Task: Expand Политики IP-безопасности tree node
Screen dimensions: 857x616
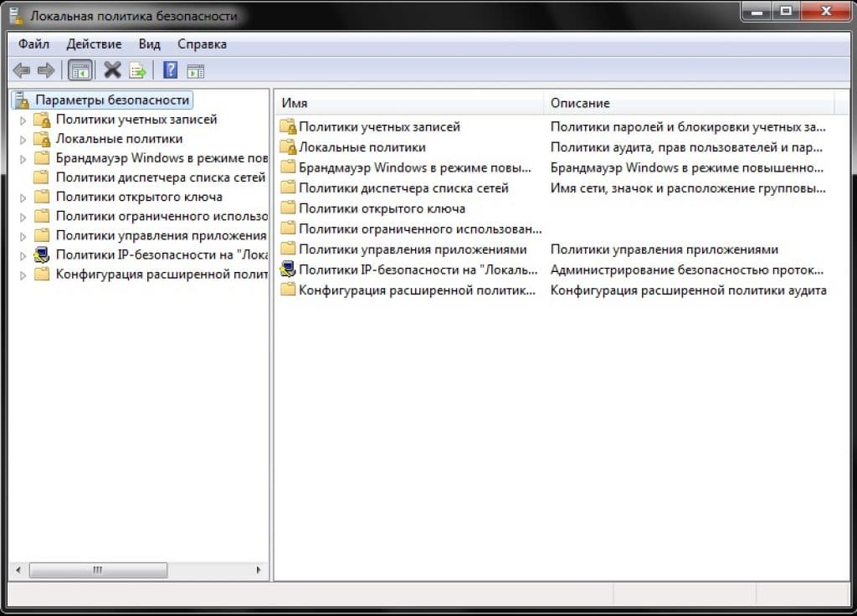Action: (23, 256)
